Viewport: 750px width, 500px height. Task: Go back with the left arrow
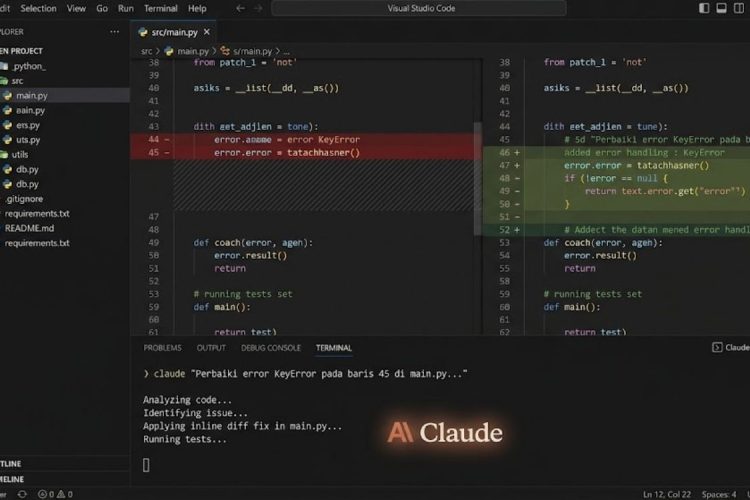pyautogui.click(x=241, y=9)
